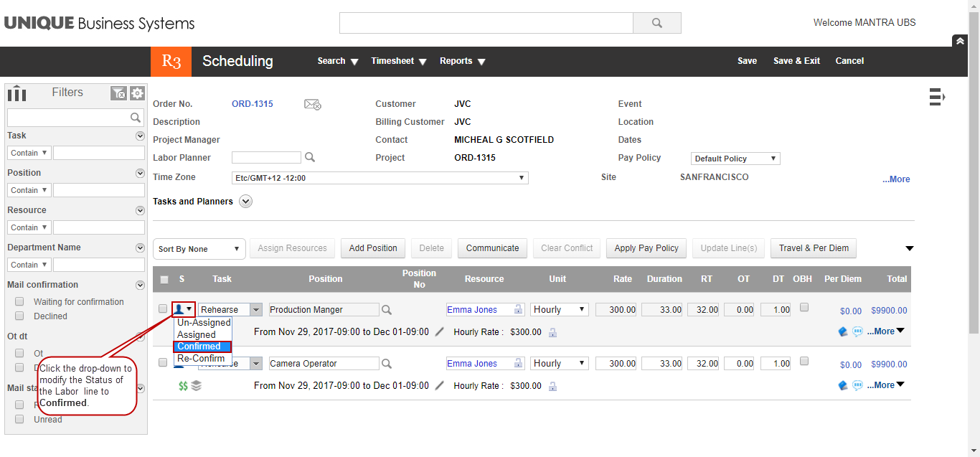
Task: Click the mail icon beside ORD-1315
Action: coord(312,105)
